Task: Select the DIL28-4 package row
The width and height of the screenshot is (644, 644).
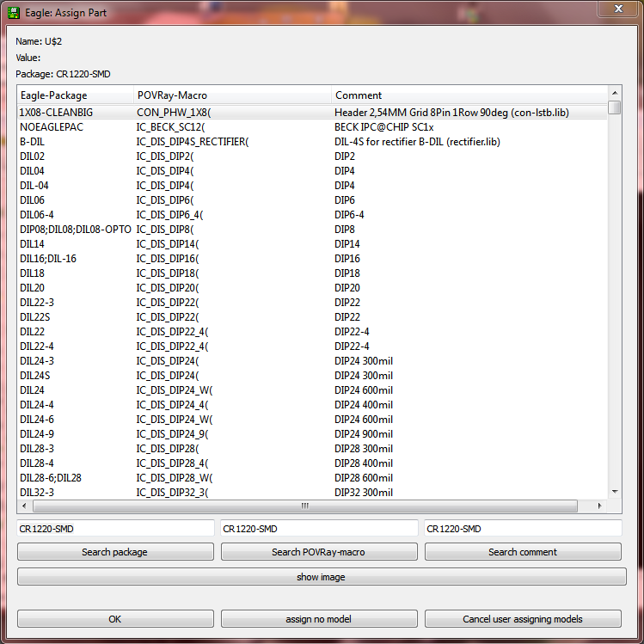Action: pyautogui.click(x=312, y=463)
